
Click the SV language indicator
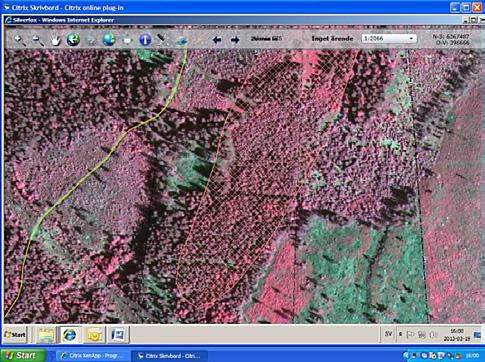(x=388, y=334)
